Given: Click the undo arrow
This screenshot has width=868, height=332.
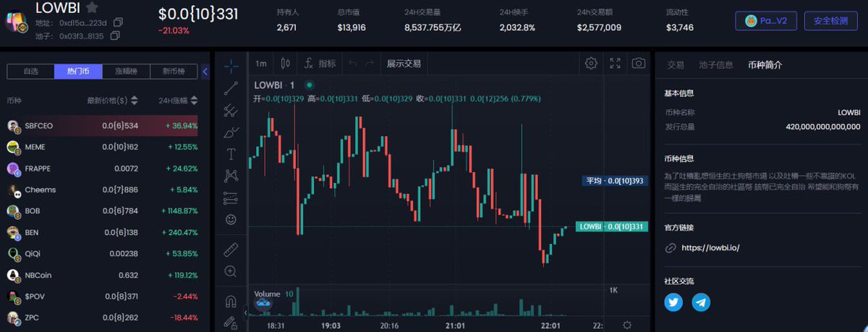Looking at the screenshot, I should [x=352, y=64].
